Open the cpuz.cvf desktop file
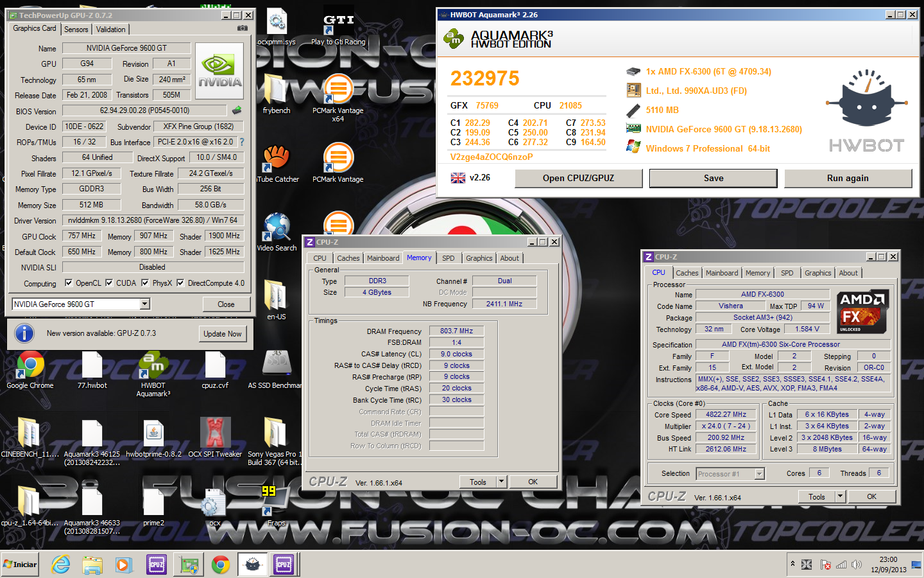 tap(215, 370)
